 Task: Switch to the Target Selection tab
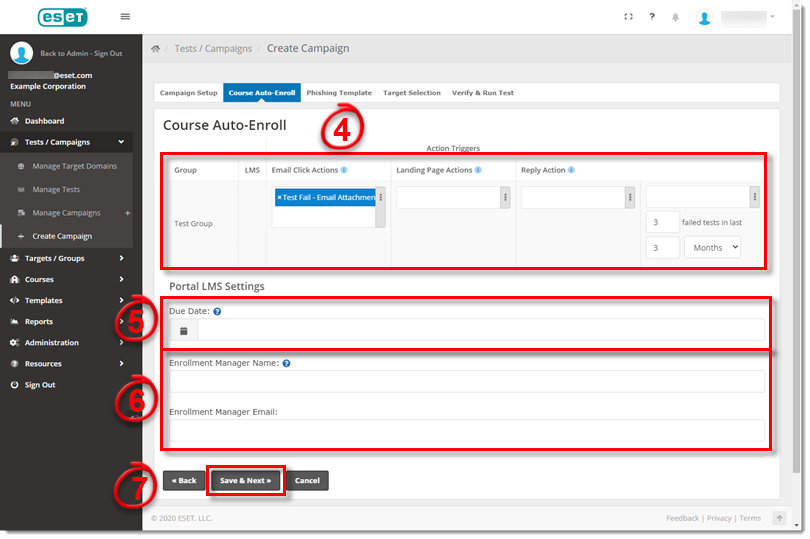(411, 93)
